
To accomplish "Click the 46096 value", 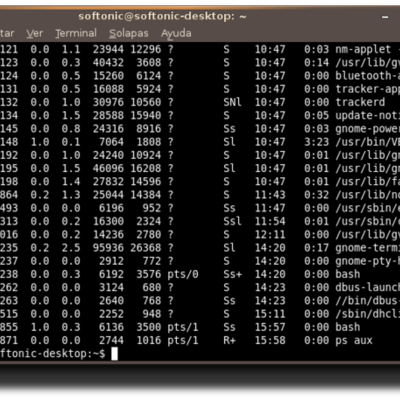I will (x=108, y=169).
